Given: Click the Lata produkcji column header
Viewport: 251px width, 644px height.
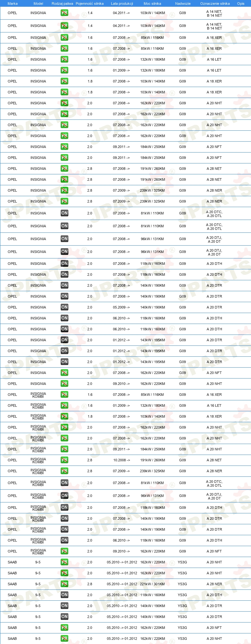Looking at the screenshot, I should point(122,4).
